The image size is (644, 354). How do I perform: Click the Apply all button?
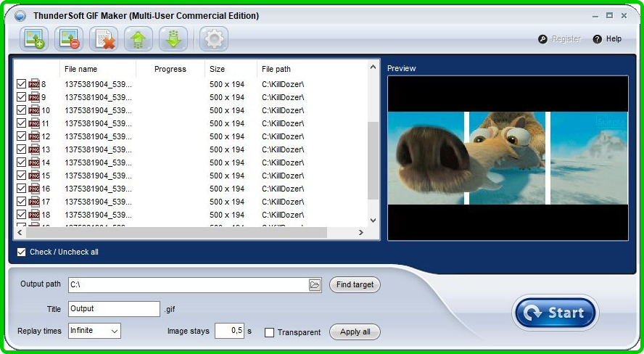click(355, 332)
